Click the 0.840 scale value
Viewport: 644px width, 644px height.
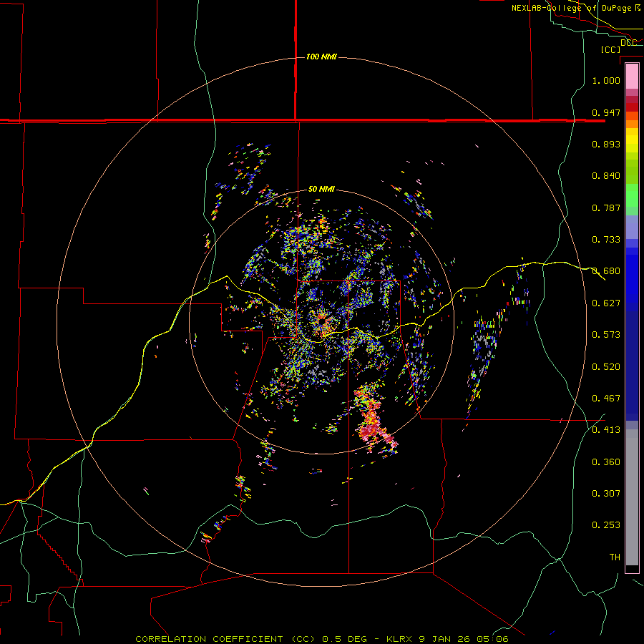[x=606, y=176]
